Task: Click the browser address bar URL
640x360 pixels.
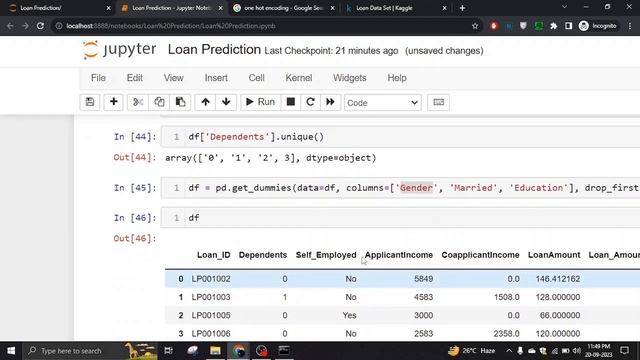Action: click(x=171, y=26)
